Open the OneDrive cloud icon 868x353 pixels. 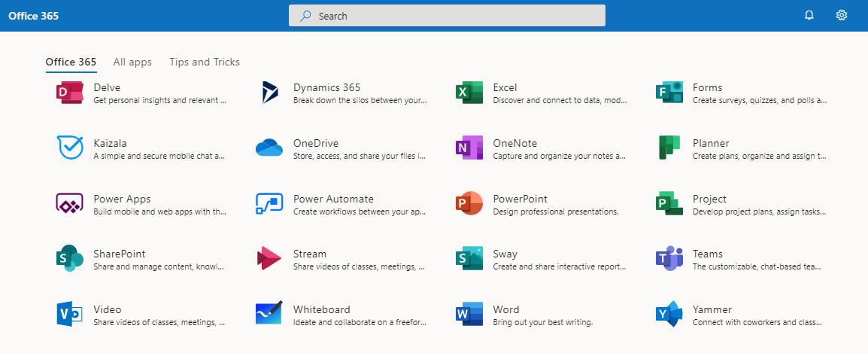(x=269, y=148)
